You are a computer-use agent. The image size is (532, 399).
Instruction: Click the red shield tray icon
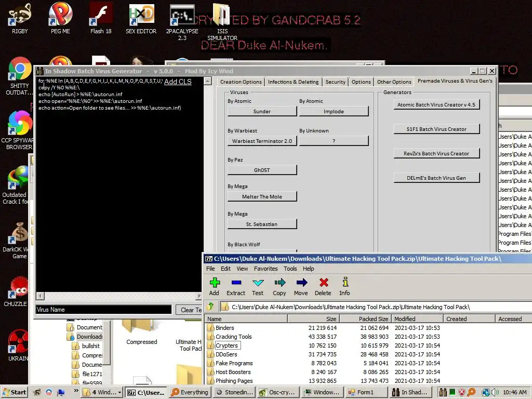coord(462,392)
